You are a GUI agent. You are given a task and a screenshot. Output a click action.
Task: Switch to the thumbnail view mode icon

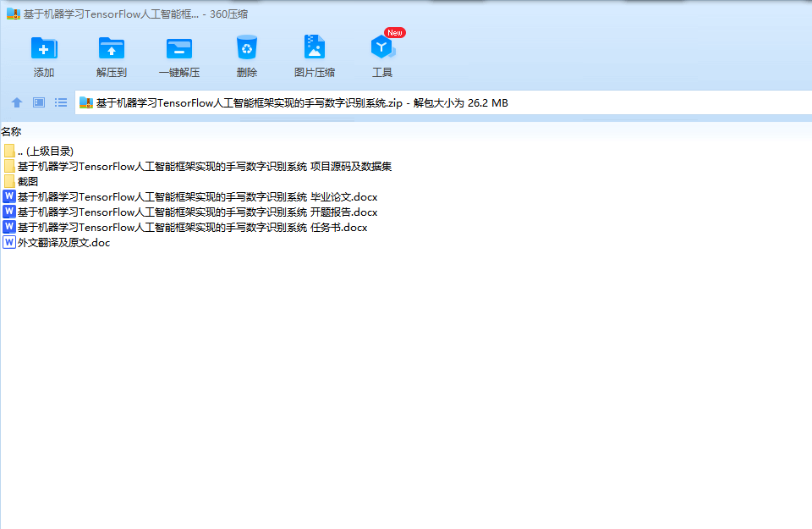(39, 102)
